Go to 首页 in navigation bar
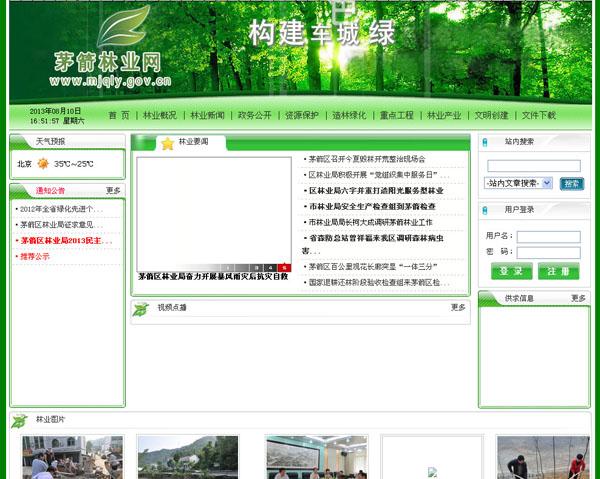The height and width of the screenshot is (479, 600). tap(119, 115)
